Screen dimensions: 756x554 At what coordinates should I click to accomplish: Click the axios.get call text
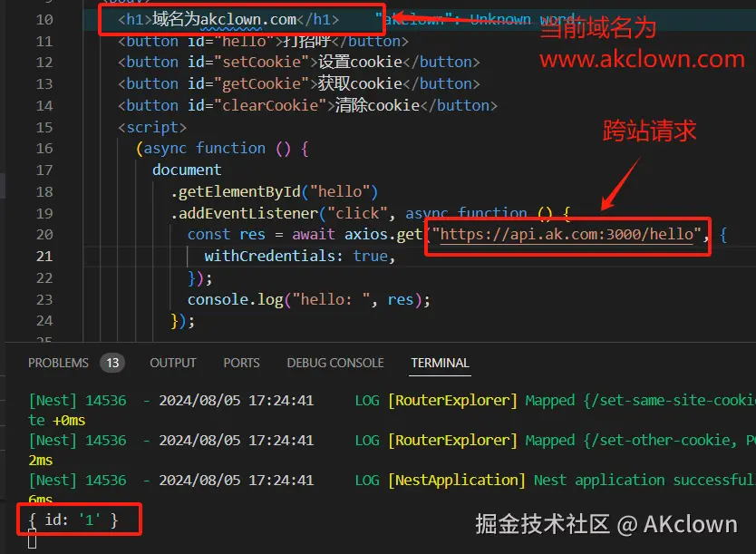[383, 234]
